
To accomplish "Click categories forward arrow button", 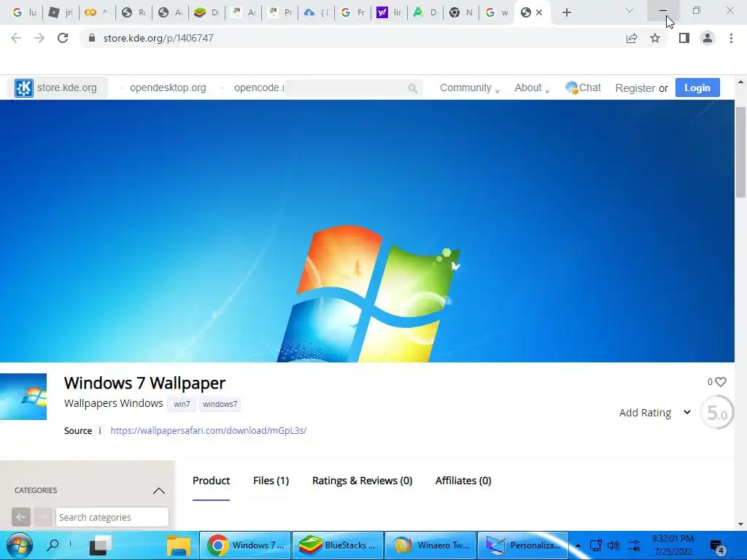I will tap(43, 517).
